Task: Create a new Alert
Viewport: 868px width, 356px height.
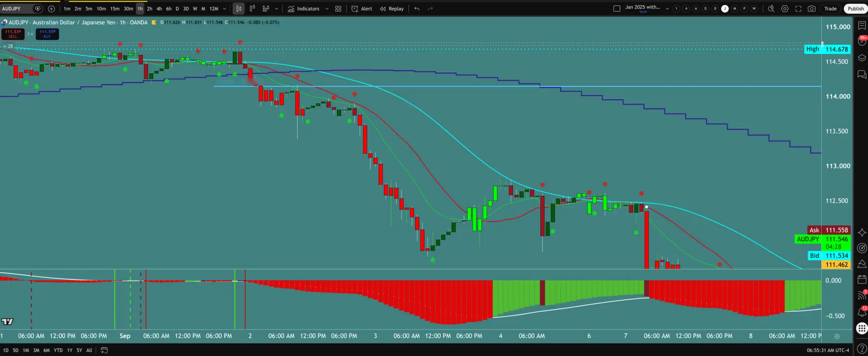Action: (362, 9)
